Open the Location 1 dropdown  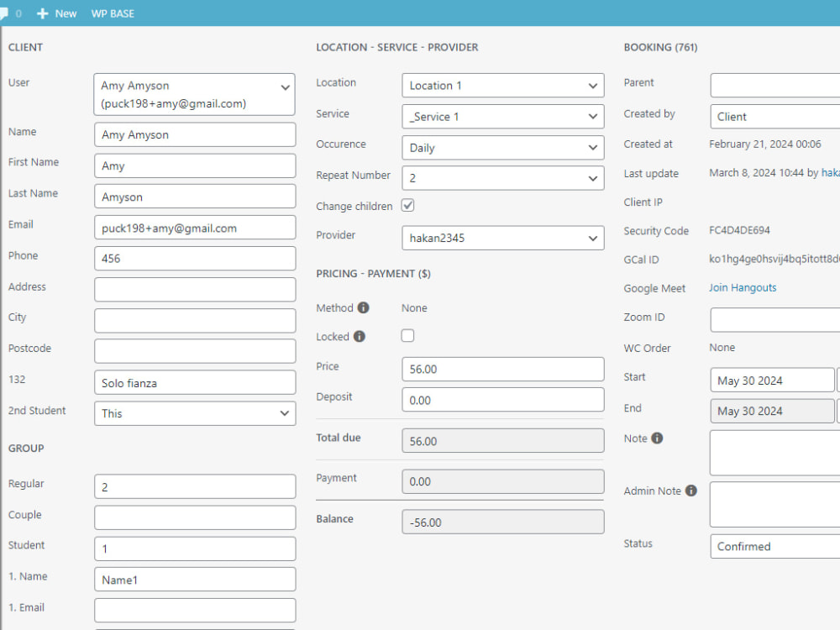pyautogui.click(x=502, y=85)
